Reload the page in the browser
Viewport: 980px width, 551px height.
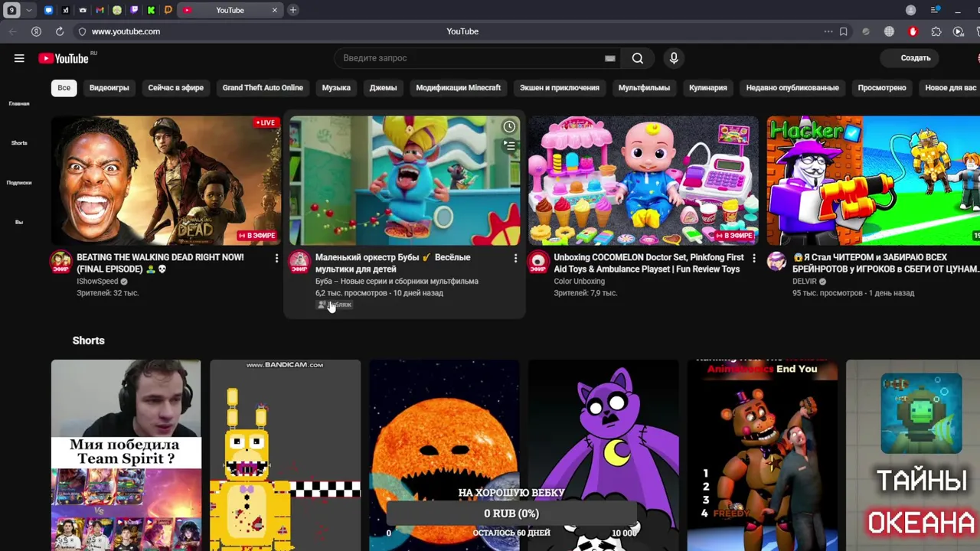click(x=60, y=31)
